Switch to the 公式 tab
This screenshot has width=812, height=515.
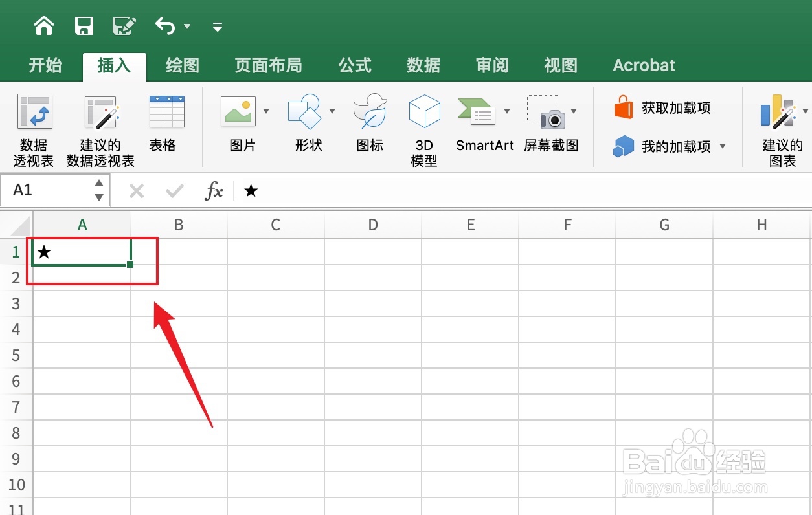pyautogui.click(x=355, y=65)
